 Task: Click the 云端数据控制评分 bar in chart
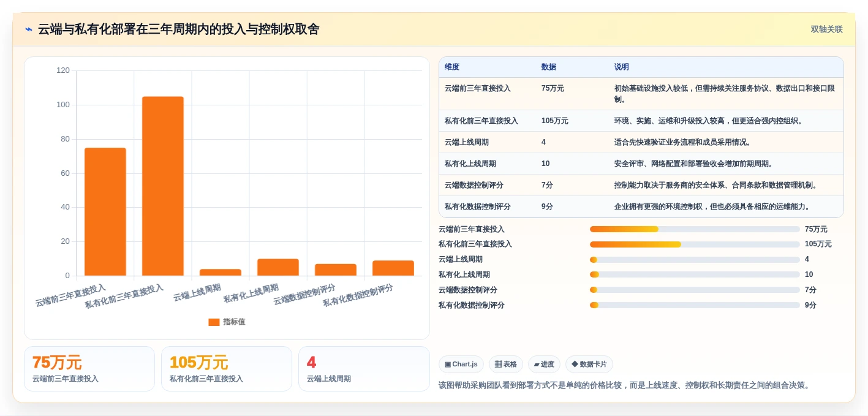point(336,270)
